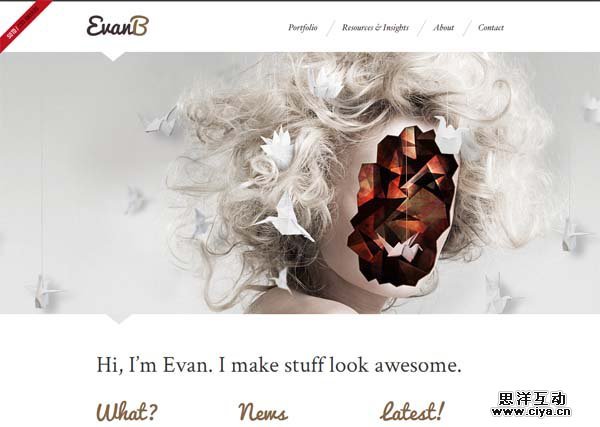Open the Contact page
This screenshot has width=600, height=427.
click(491, 28)
